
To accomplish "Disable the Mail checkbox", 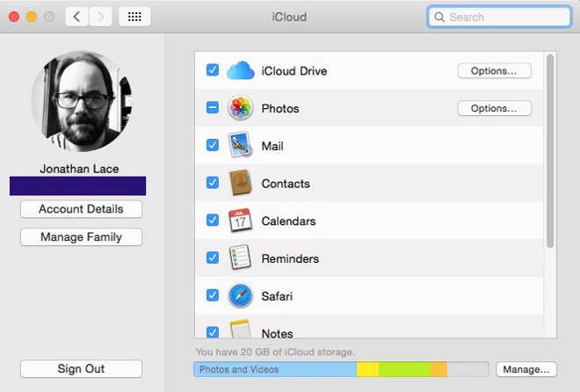I will [213, 145].
